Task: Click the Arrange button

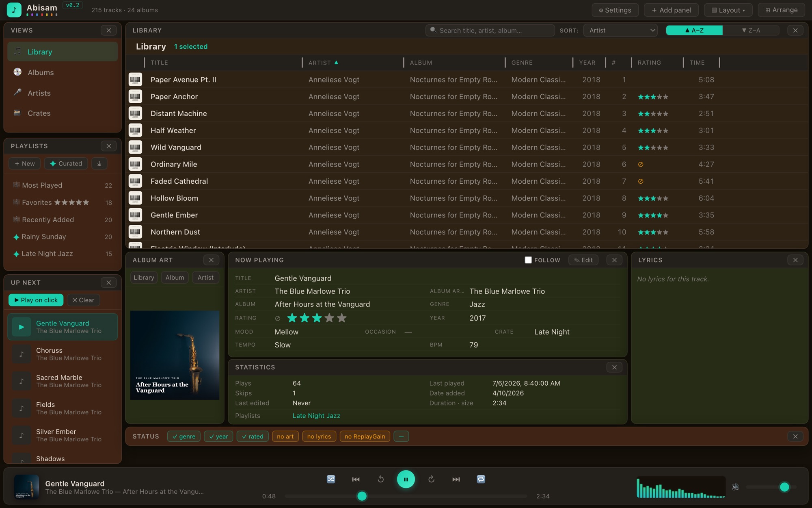Action: [x=781, y=10]
